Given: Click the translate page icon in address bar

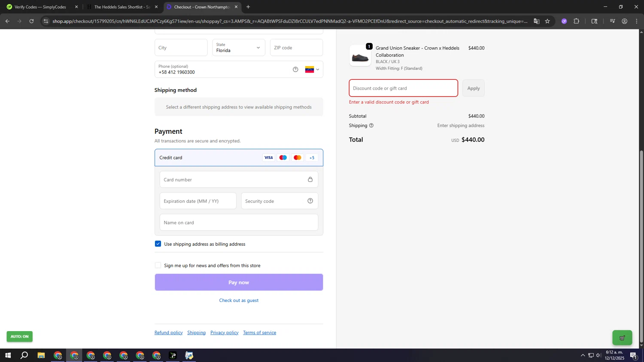Looking at the screenshot, I should (536, 21).
